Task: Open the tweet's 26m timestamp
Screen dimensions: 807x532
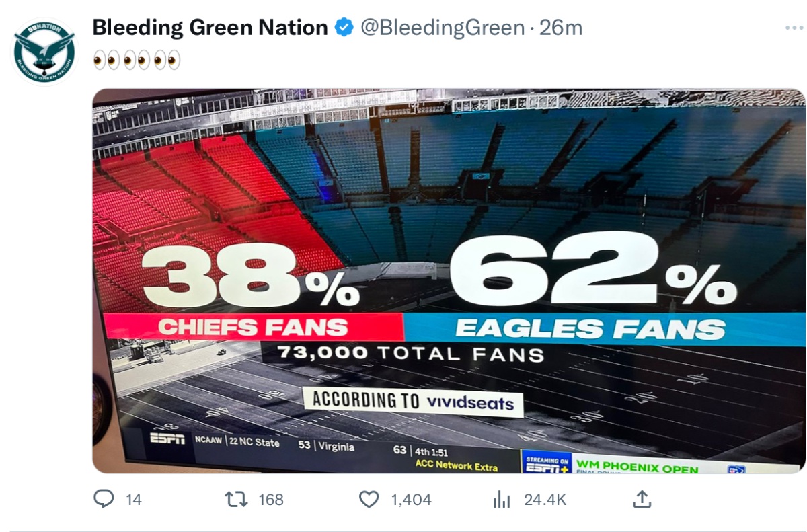Action: pyautogui.click(x=561, y=28)
